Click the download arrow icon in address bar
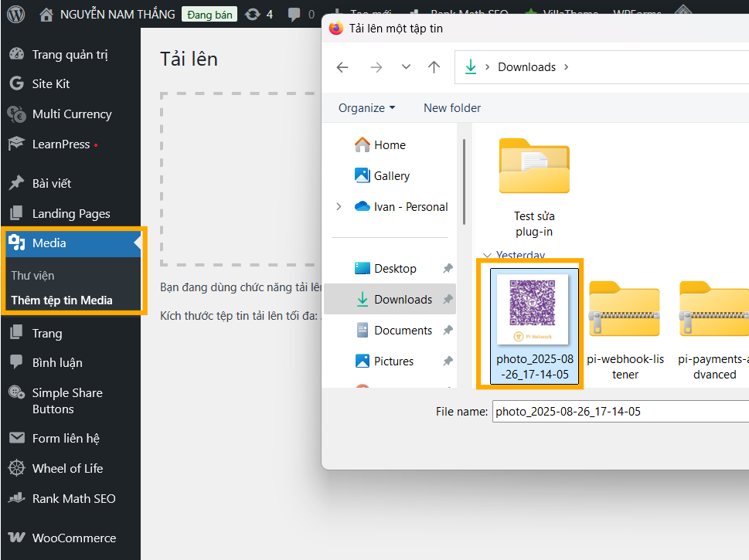This screenshot has width=749, height=560. coord(471,67)
